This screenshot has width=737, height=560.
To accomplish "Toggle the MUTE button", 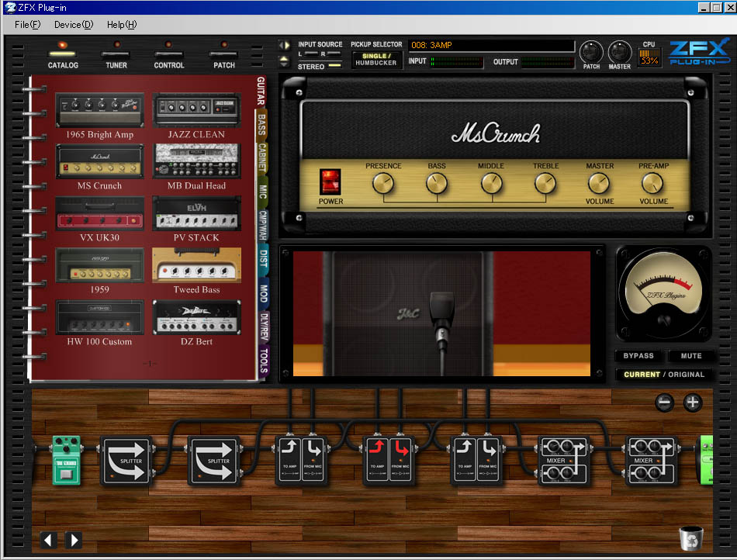I will click(x=691, y=356).
